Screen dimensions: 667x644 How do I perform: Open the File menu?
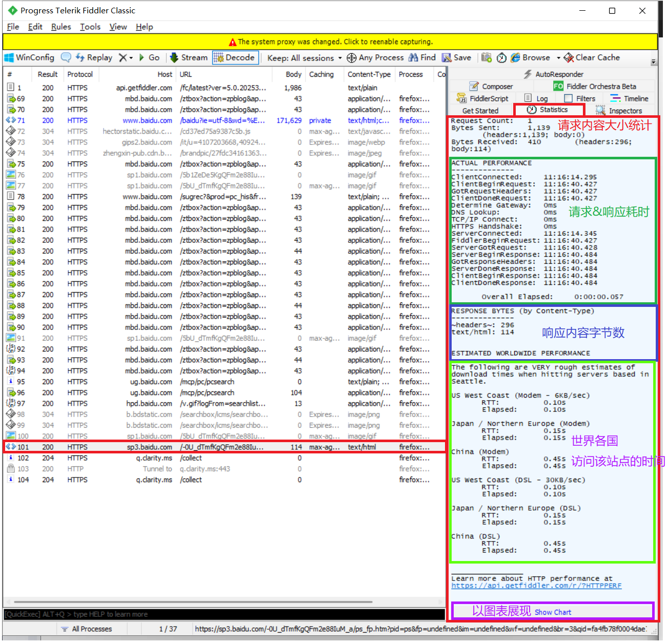click(13, 27)
